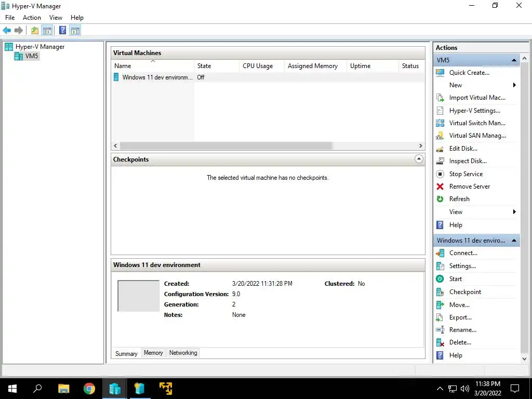This screenshot has height=399, width=532.
Task: Click the green Start power icon
Action: tap(440, 279)
